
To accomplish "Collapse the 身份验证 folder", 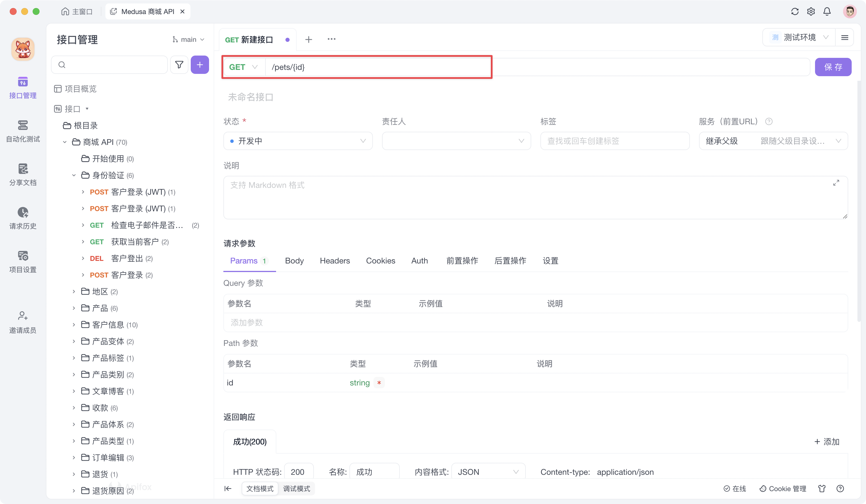I will (74, 175).
